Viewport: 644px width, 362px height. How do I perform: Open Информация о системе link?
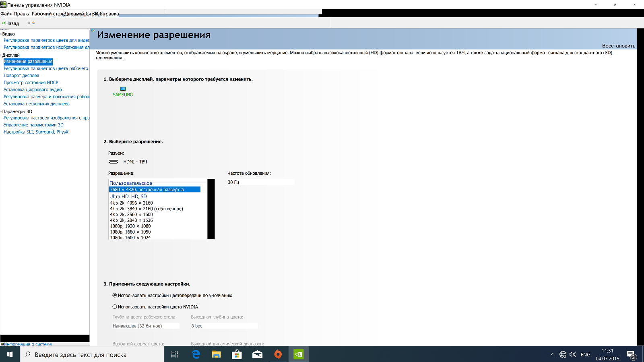click(28, 344)
